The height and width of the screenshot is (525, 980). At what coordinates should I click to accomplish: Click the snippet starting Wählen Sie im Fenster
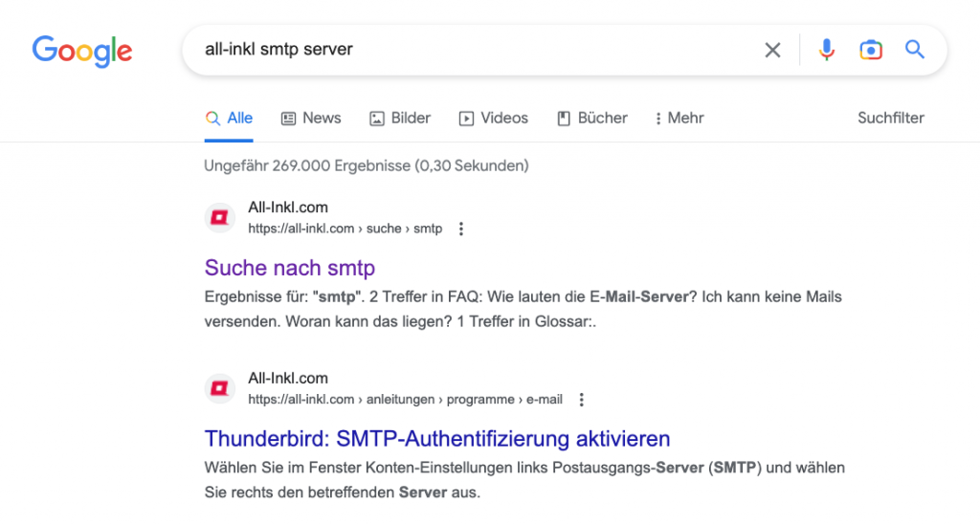(x=524, y=480)
